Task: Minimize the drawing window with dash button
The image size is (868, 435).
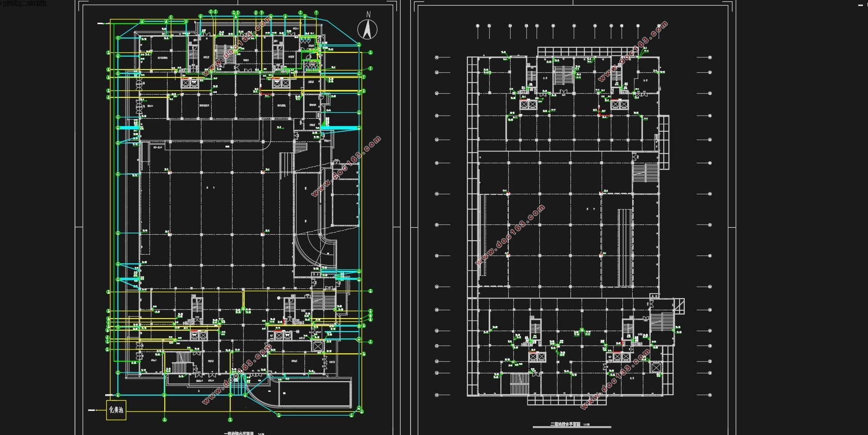Action: (x=859, y=4)
